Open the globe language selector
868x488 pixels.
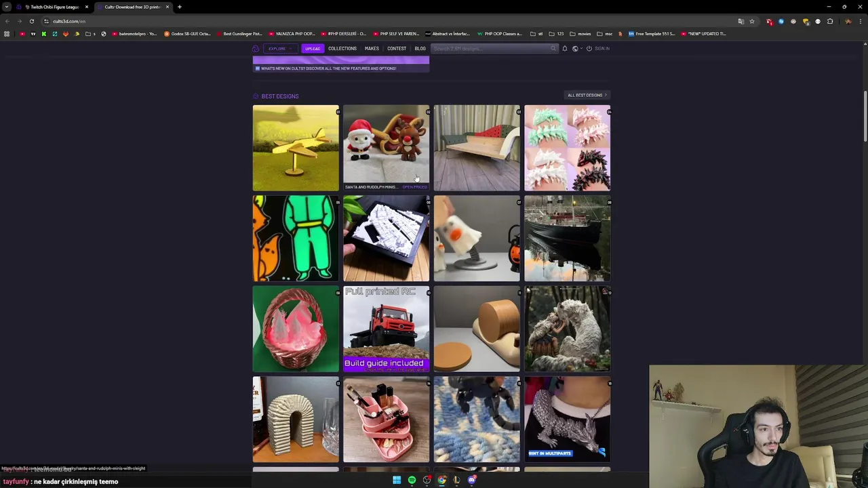(575, 49)
